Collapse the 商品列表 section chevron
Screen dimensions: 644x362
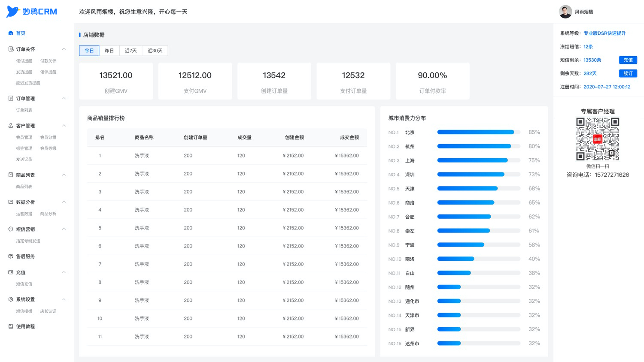tap(64, 175)
